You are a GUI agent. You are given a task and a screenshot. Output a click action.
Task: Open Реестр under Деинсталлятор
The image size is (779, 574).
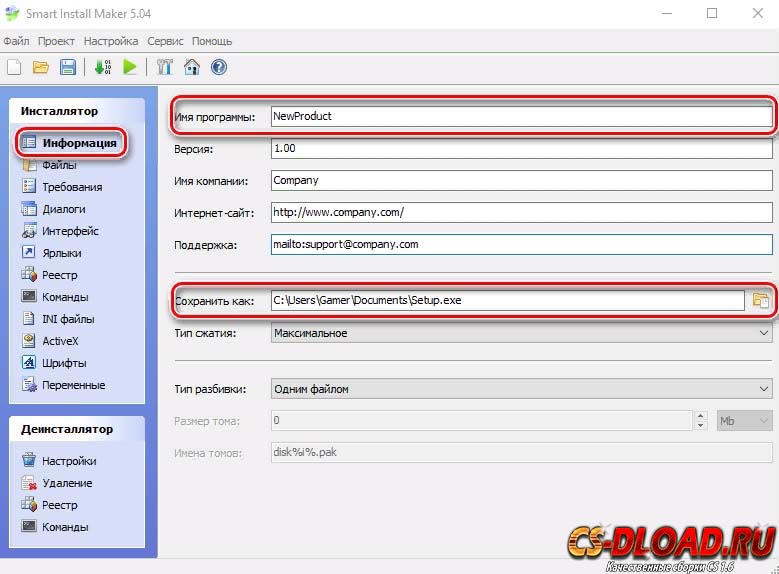(50, 504)
